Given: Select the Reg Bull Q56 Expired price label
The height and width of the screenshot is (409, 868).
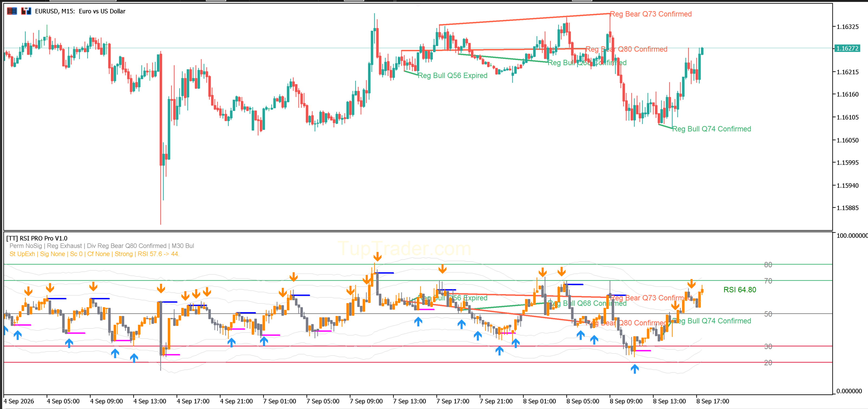Looking at the screenshot, I should [x=453, y=75].
